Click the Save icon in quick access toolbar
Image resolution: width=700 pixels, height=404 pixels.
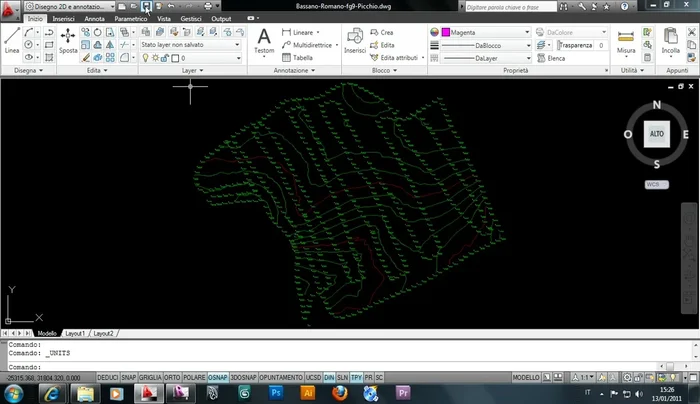click(146, 6)
